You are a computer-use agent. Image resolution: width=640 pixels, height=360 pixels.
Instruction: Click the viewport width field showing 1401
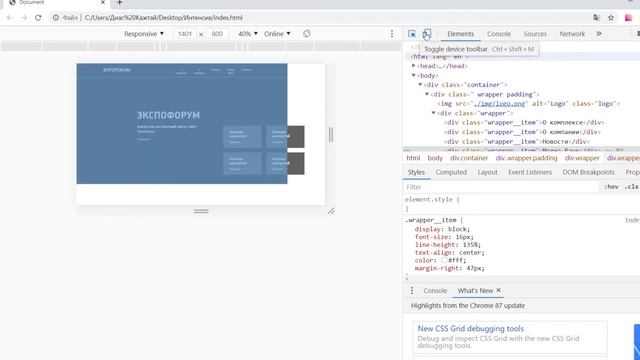click(x=185, y=34)
